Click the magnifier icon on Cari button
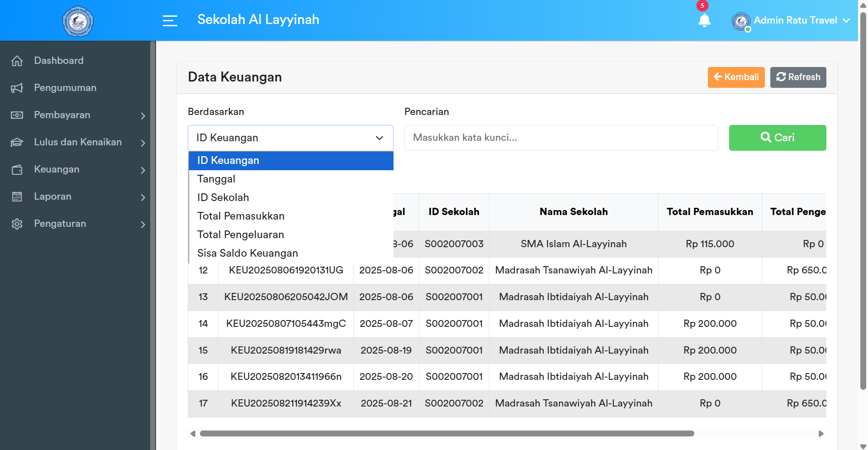Screen dimensions: 868x450 point(765,138)
